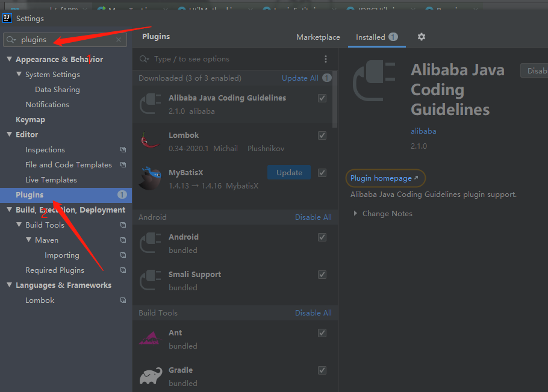The image size is (548, 392).
Task: Click Disable All for Android group
Action: [x=313, y=217]
